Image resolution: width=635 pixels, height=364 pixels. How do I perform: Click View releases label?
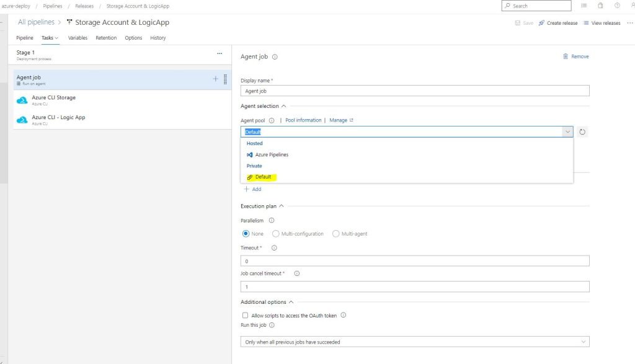click(606, 23)
